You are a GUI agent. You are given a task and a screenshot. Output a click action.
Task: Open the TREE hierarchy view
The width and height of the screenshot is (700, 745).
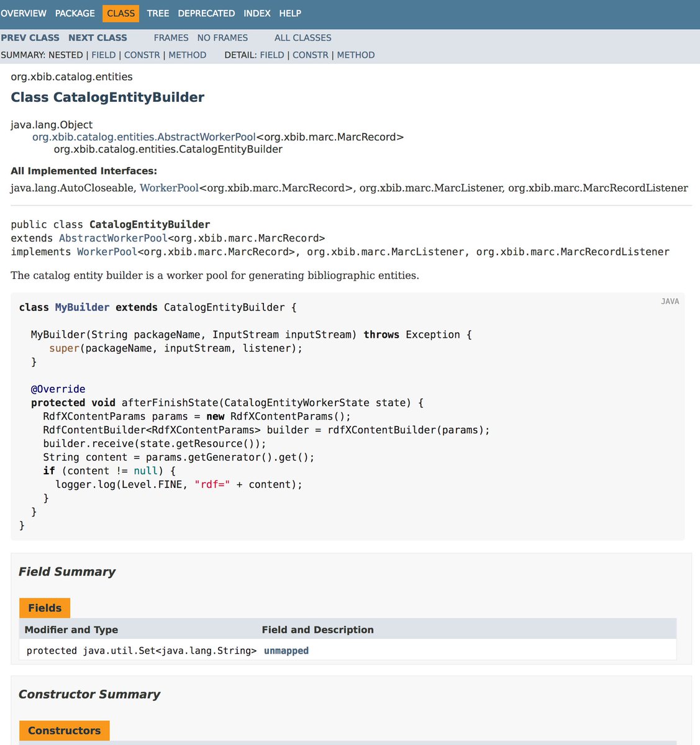pos(158,13)
